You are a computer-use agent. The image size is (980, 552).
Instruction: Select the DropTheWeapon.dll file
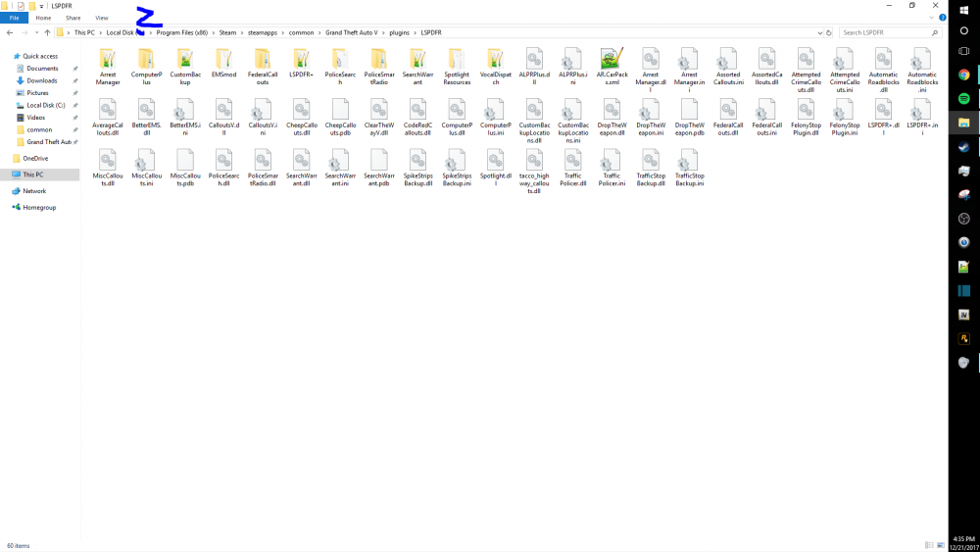[612, 118]
